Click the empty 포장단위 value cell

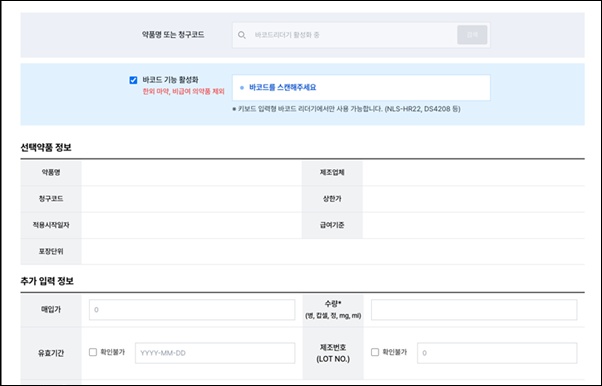pos(333,252)
